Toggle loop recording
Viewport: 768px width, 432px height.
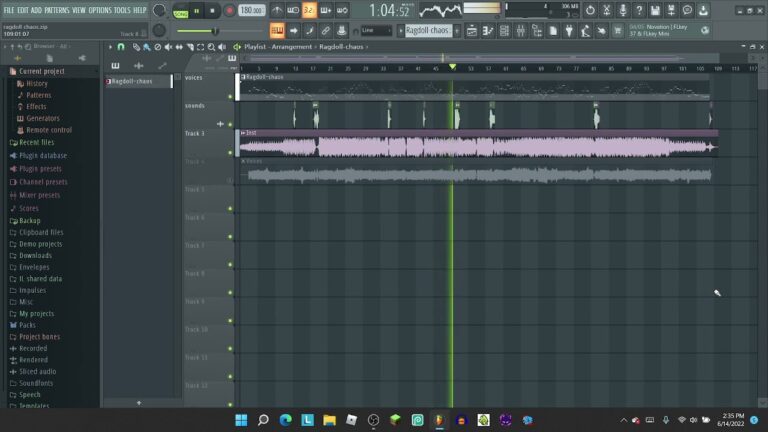click(x=342, y=10)
